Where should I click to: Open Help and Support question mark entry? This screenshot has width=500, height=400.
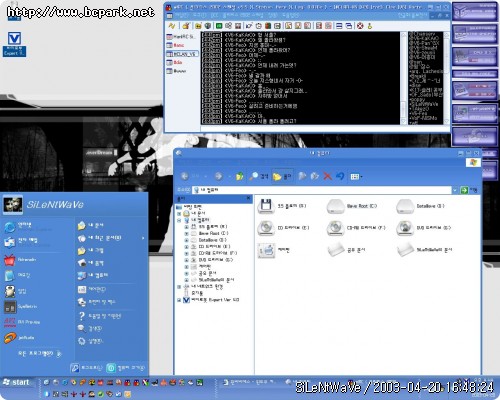100,316
